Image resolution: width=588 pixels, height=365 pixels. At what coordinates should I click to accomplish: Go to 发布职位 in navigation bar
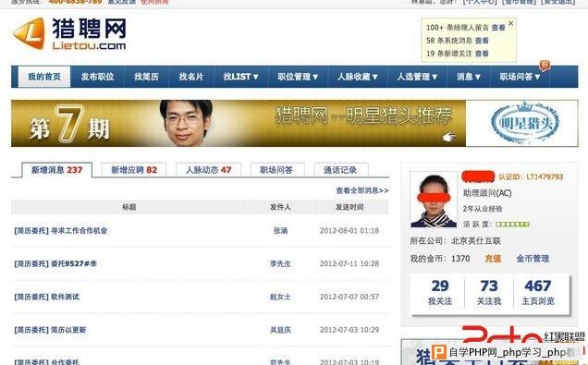click(x=97, y=77)
